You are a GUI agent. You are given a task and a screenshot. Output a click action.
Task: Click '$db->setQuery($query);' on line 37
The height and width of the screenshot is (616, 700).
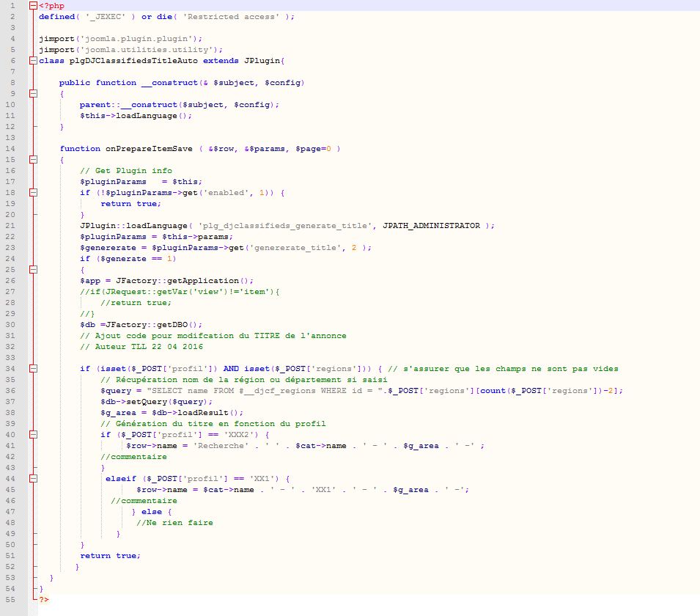pyautogui.click(x=157, y=402)
